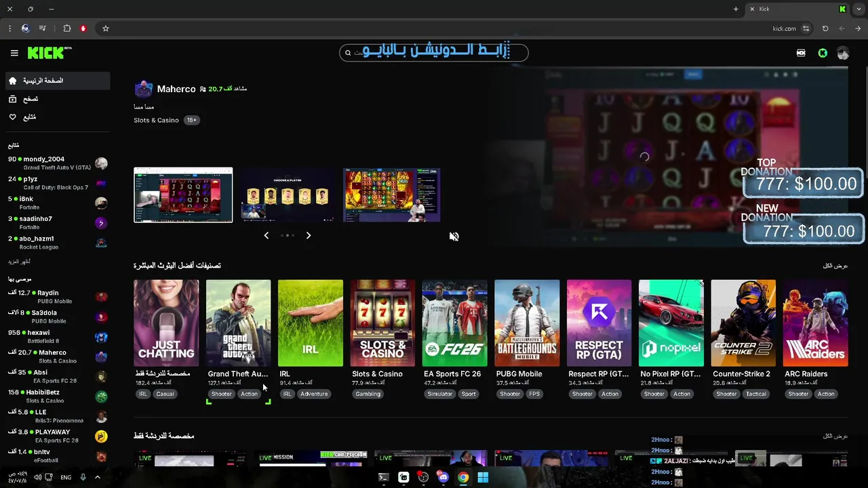The width and height of the screenshot is (868, 488).
Task: Open the IRL category card
Action: (311, 323)
